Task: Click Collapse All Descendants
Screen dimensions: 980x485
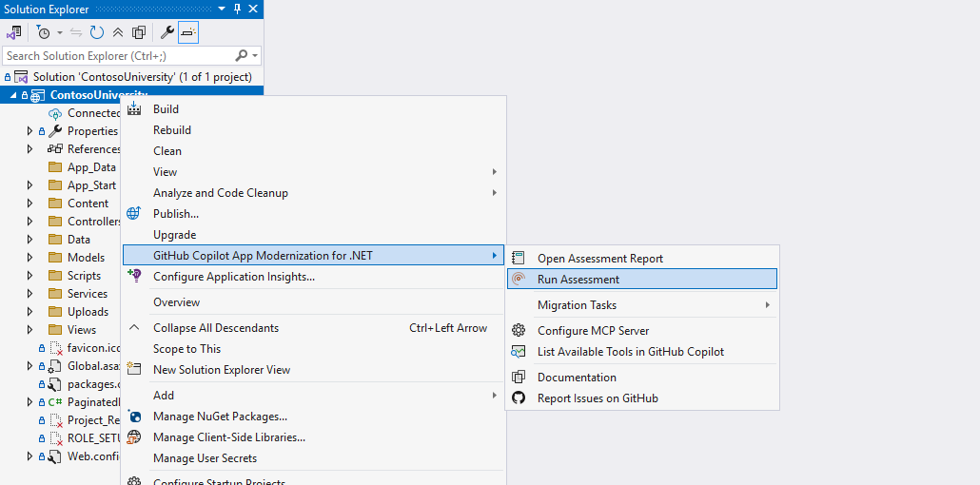Action: click(x=312, y=328)
